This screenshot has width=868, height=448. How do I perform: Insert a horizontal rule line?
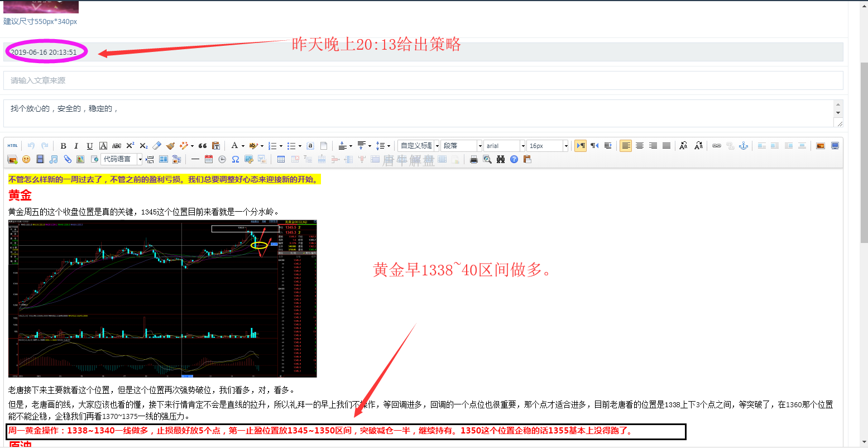195,159
